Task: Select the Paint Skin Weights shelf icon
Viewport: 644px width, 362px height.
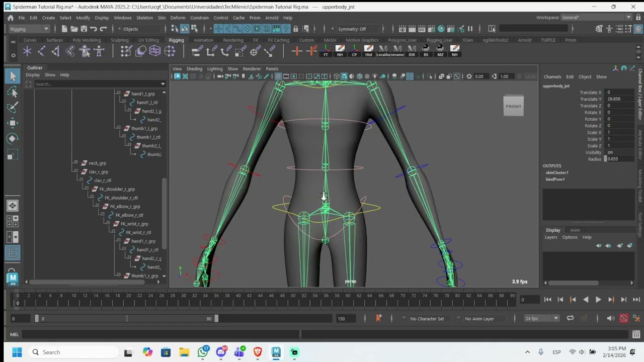Action: tap(126, 51)
